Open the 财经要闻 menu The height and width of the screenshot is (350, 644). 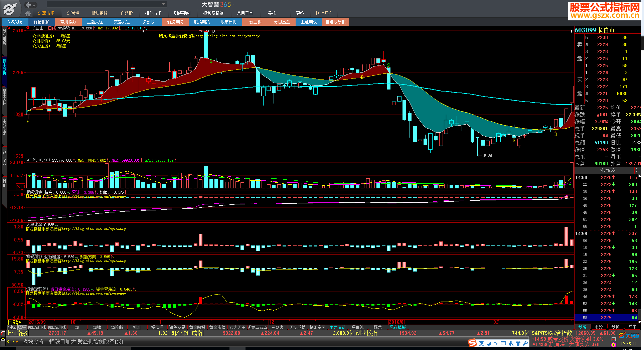point(182,13)
